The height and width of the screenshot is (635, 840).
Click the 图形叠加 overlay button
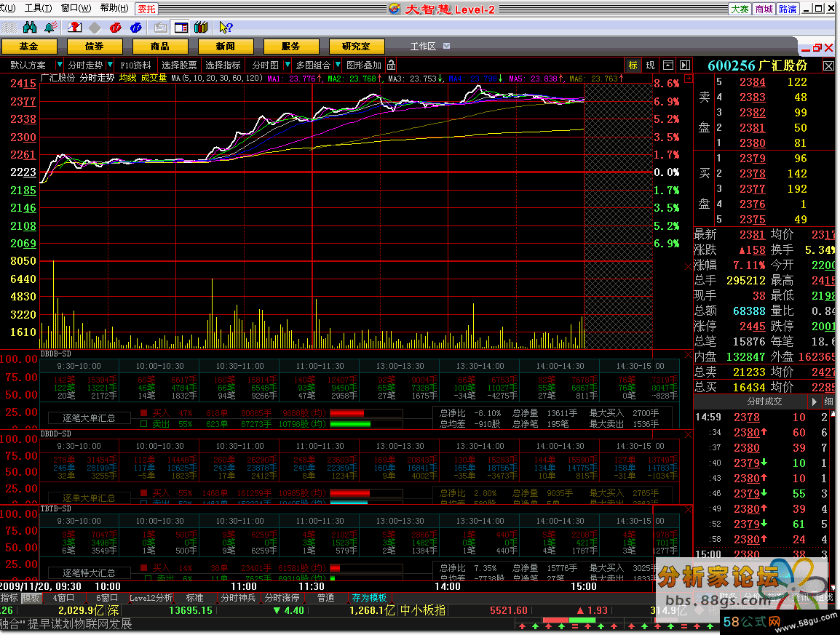pyautogui.click(x=364, y=65)
